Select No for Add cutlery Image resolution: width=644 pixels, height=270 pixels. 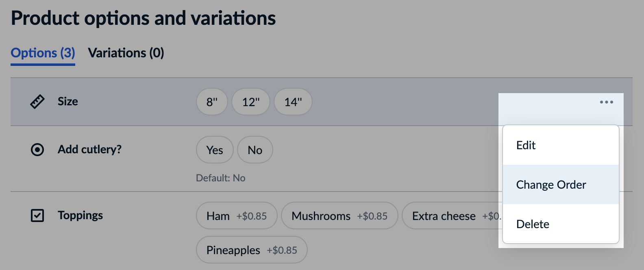tap(255, 150)
